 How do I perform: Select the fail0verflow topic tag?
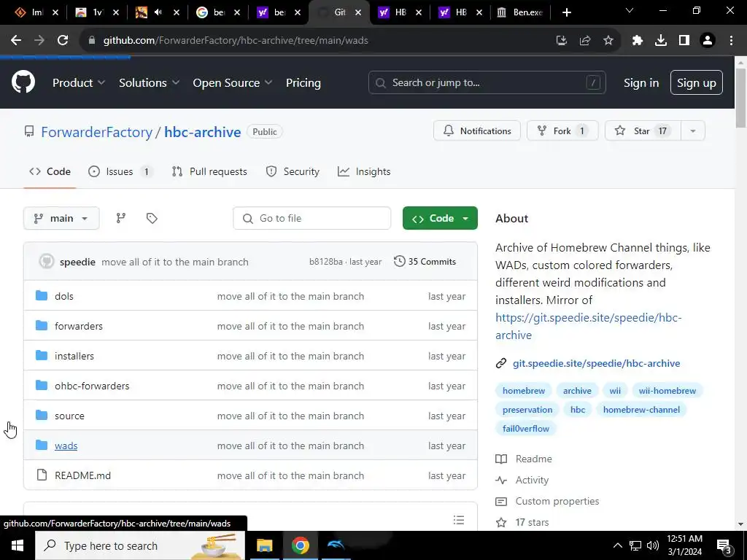525,429
